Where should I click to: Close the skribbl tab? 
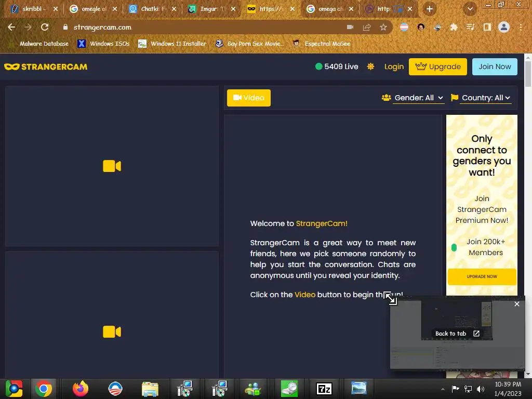click(55, 9)
